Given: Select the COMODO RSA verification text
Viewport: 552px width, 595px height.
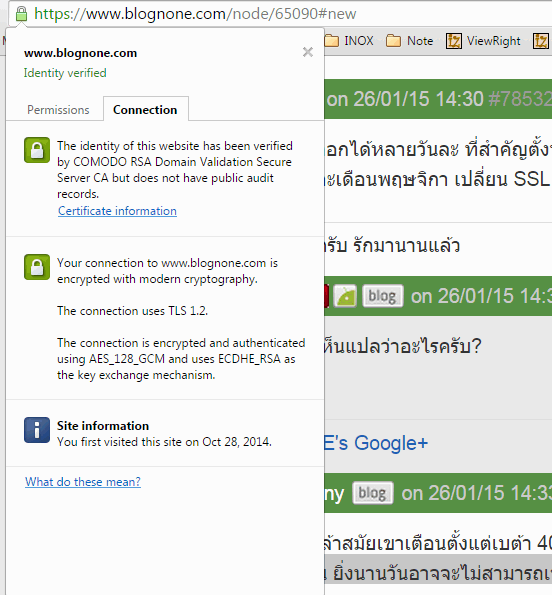Looking at the screenshot, I should pyautogui.click(x=175, y=170).
